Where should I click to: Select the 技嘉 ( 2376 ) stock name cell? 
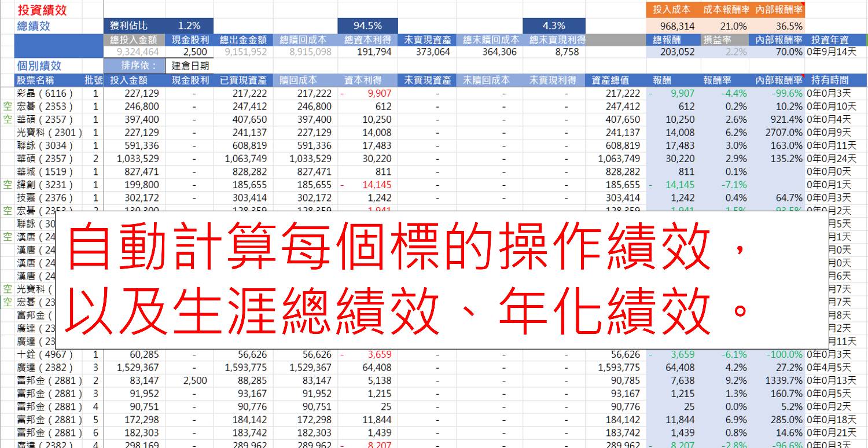click(46, 197)
